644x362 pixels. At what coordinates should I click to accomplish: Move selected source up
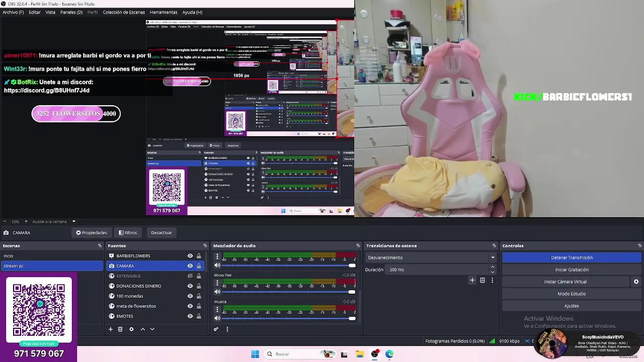click(x=142, y=329)
